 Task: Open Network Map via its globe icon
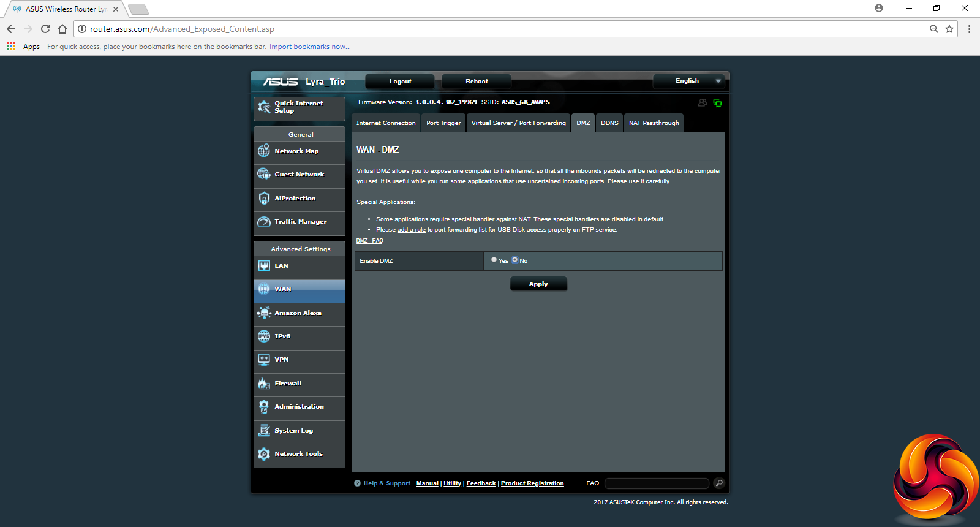pos(264,151)
